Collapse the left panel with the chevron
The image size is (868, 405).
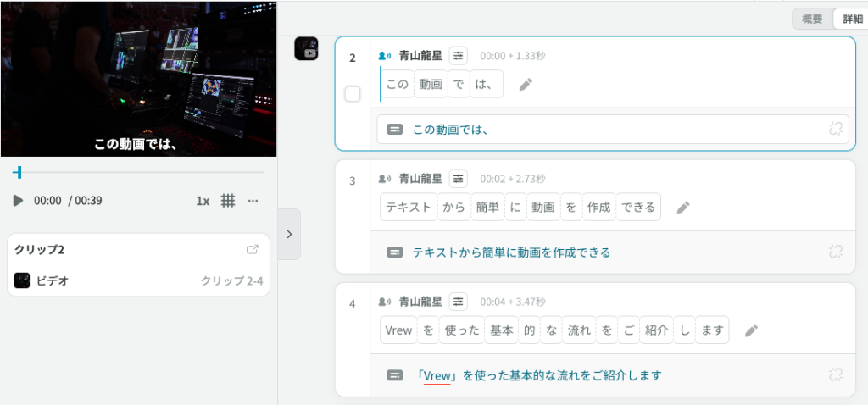coord(289,234)
